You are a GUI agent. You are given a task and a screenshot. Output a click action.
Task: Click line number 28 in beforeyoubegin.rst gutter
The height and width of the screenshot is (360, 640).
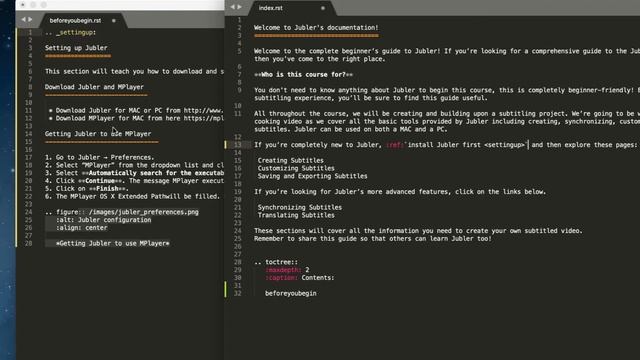point(28,243)
